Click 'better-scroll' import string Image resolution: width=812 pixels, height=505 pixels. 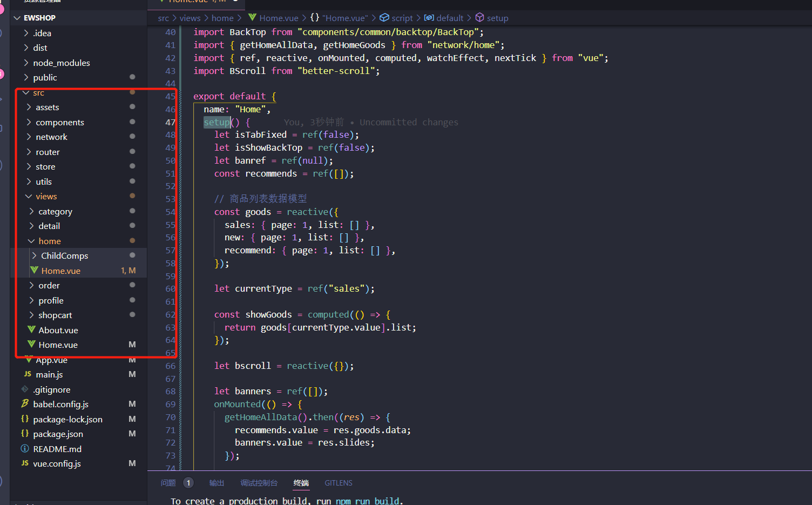tap(336, 71)
